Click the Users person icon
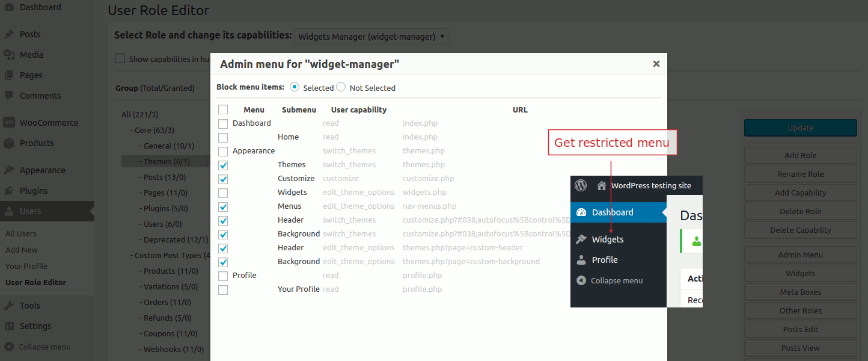The width and height of the screenshot is (868, 361). click(9, 211)
